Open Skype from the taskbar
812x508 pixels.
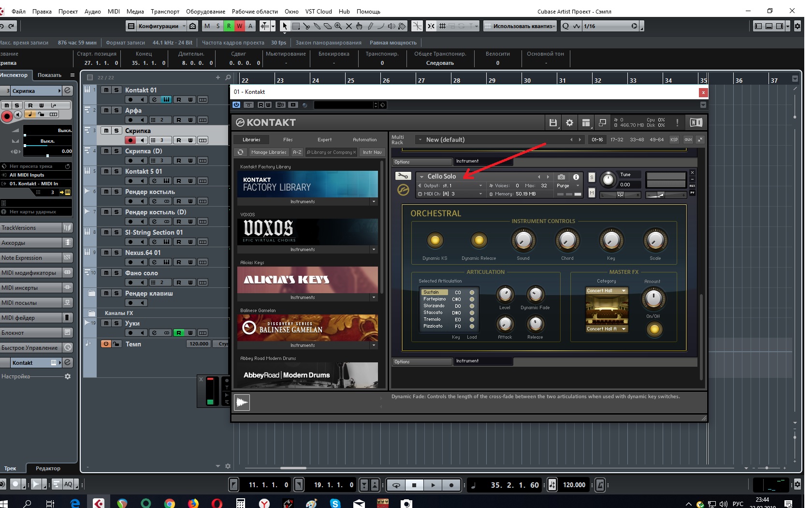[335, 503]
